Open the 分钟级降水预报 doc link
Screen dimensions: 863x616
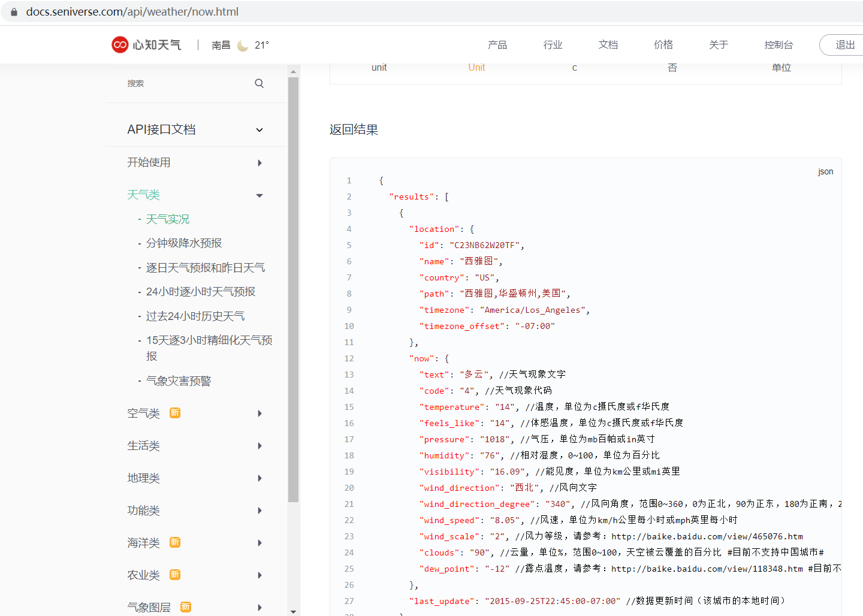184,243
